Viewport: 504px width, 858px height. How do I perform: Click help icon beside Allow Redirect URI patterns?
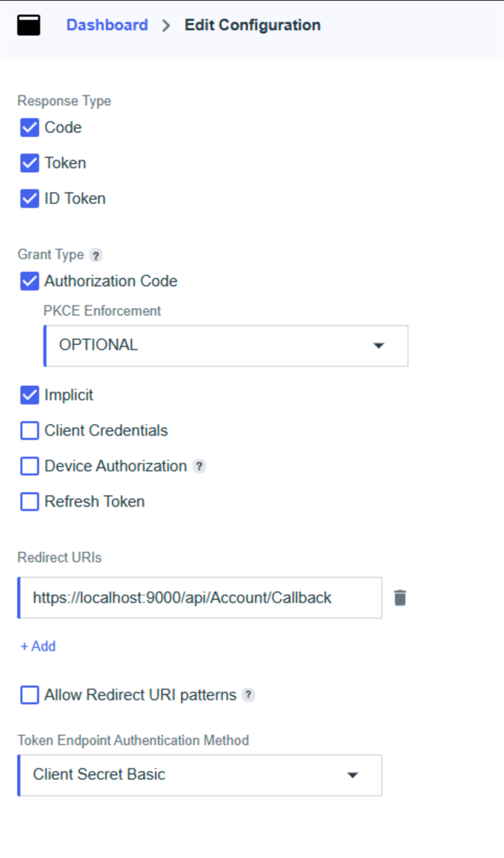(x=248, y=695)
